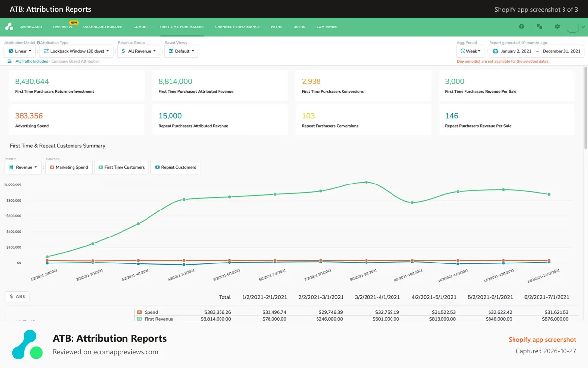Go to the Dashboard tab

click(x=30, y=27)
